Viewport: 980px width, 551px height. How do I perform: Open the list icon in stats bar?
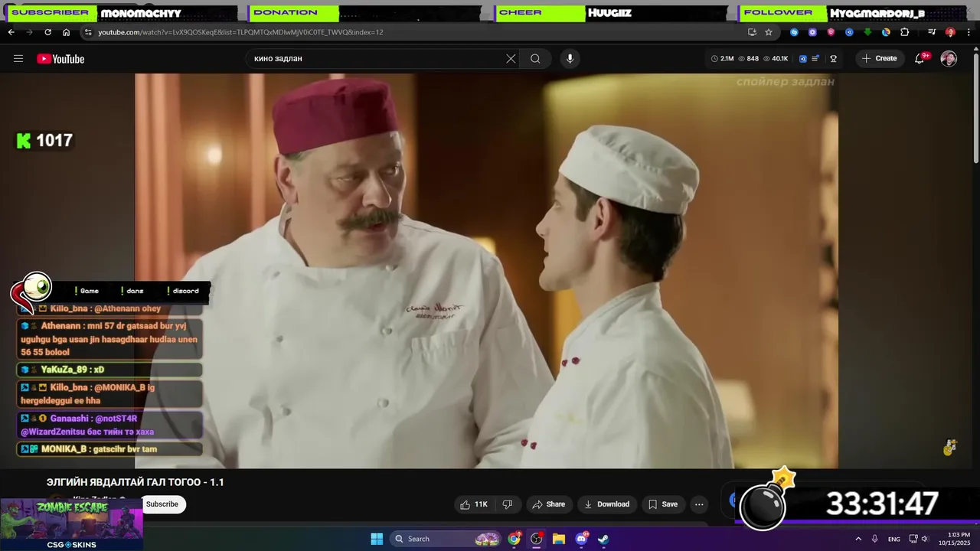[x=815, y=59]
